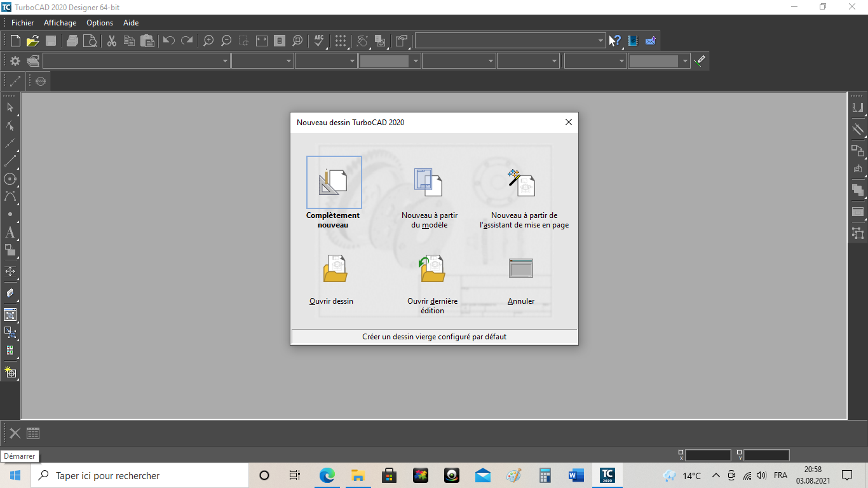Viewport: 868px width, 488px height.
Task: Click the Aide menu
Action: 131,23
